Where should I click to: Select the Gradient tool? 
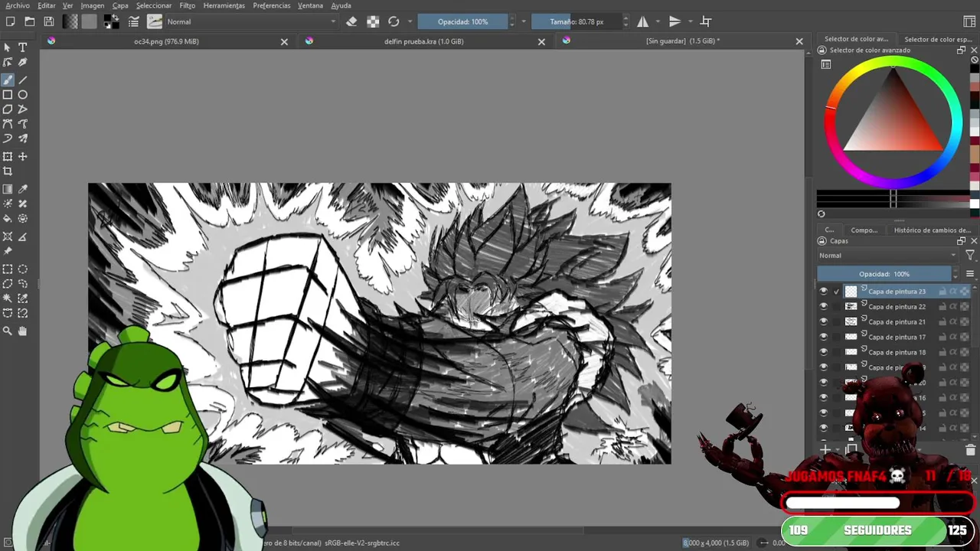tap(8, 189)
